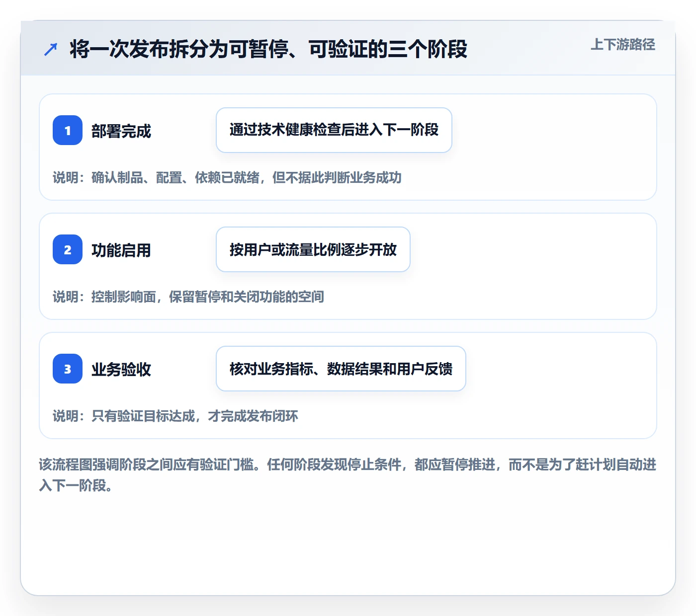696x616 pixels.
Task: Select the 核对业务指标、数据结果和用户反馈 box
Action: coord(341,369)
